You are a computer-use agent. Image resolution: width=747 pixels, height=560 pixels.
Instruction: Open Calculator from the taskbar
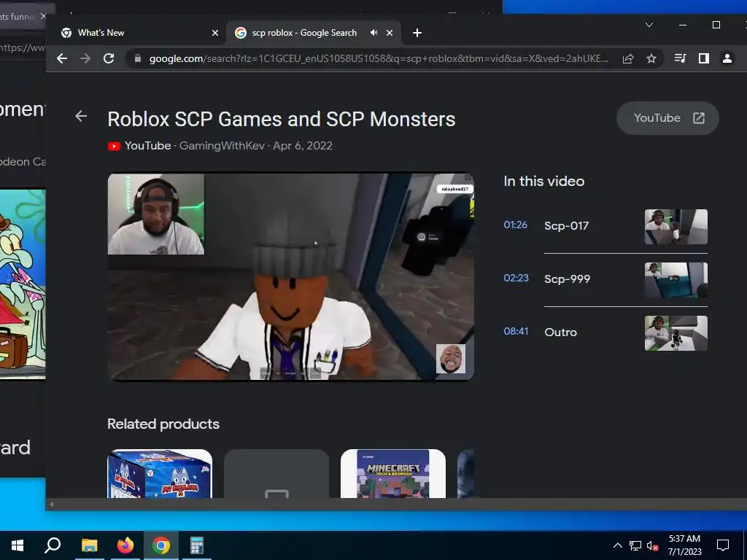pyautogui.click(x=197, y=545)
